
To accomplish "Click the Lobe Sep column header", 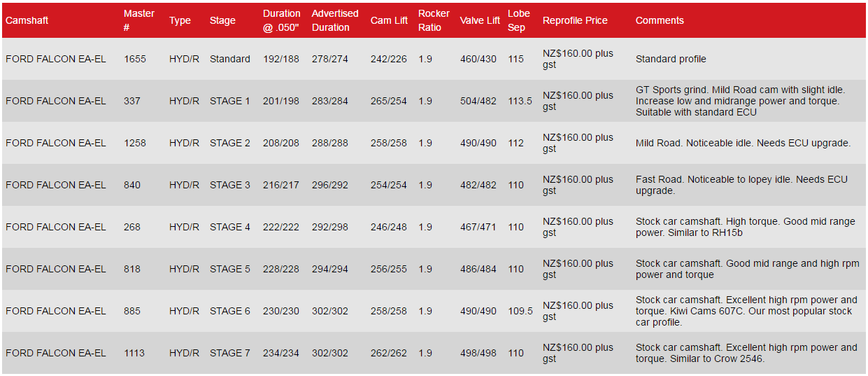I will pos(518,20).
